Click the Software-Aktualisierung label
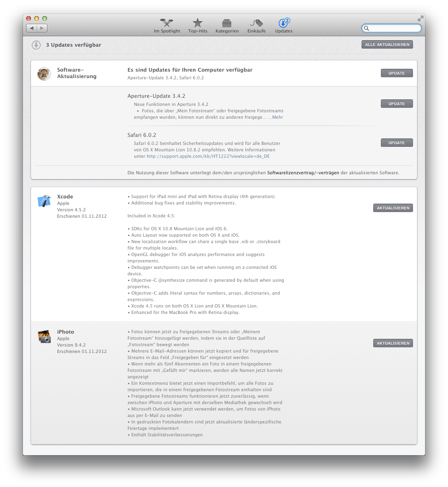Screen dimensions: 448x487 pyautogui.click(x=77, y=73)
